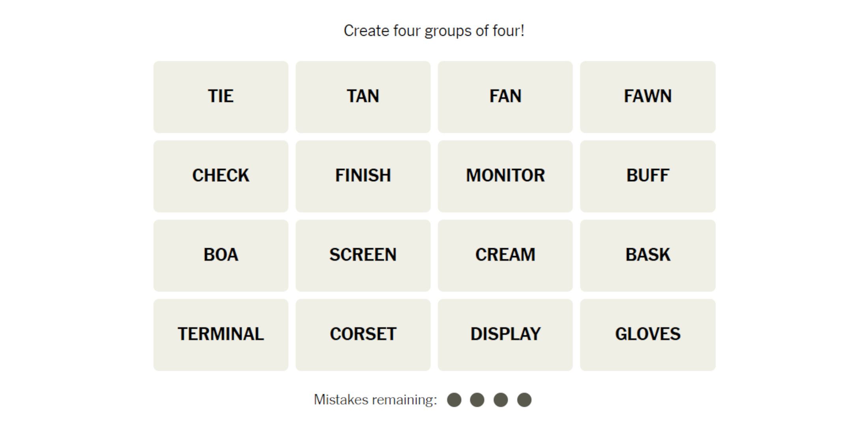This screenshot has width=868, height=434.
Task: Select the MONITOR word card
Action: tap(505, 176)
